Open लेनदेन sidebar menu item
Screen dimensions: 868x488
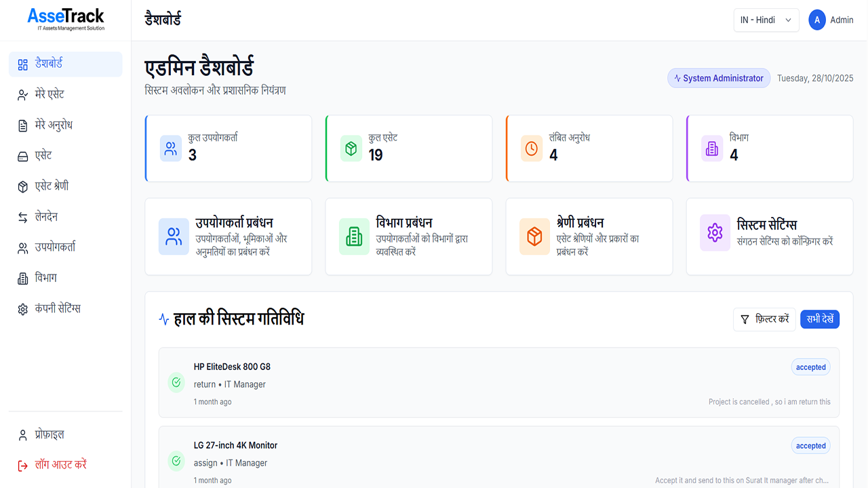click(x=46, y=217)
